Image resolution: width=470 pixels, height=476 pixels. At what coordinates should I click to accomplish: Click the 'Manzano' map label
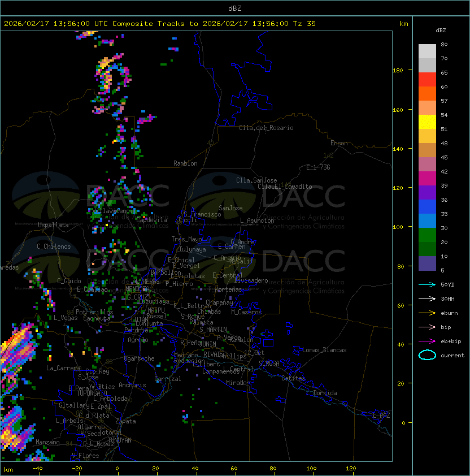tap(47, 442)
